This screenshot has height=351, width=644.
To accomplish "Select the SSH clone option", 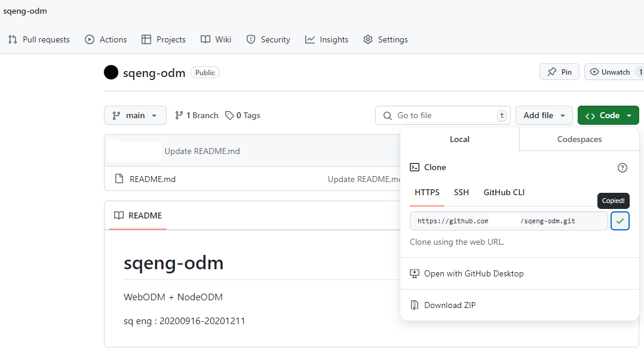I will click(461, 192).
